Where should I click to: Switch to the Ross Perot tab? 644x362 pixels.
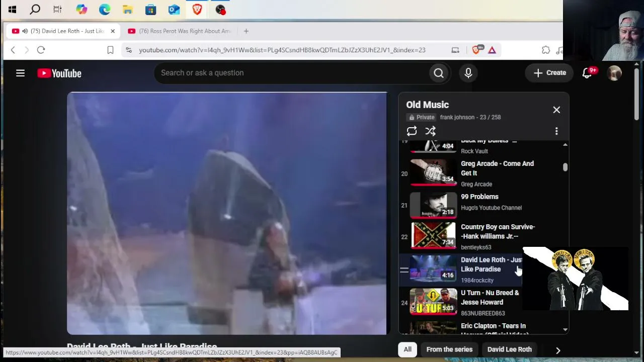click(x=180, y=31)
